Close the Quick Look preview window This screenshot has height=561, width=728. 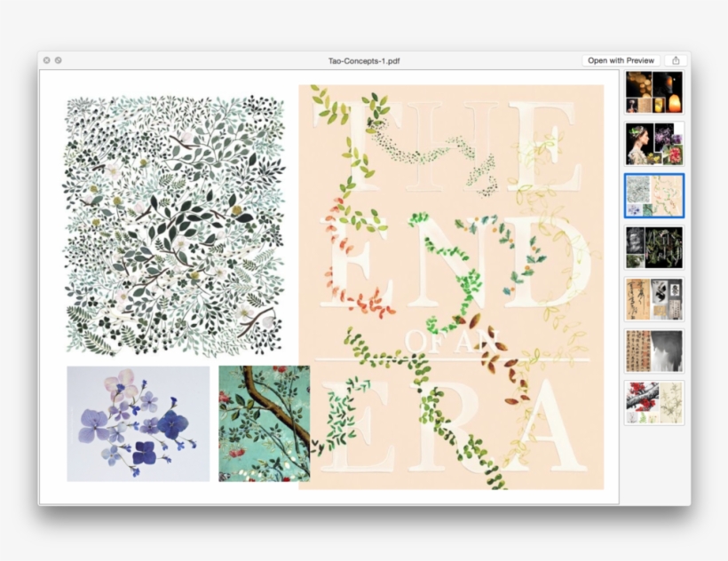tap(47, 60)
